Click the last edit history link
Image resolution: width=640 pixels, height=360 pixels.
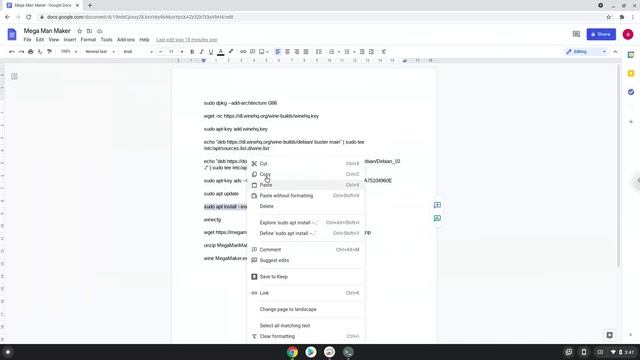pyautogui.click(x=187, y=40)
